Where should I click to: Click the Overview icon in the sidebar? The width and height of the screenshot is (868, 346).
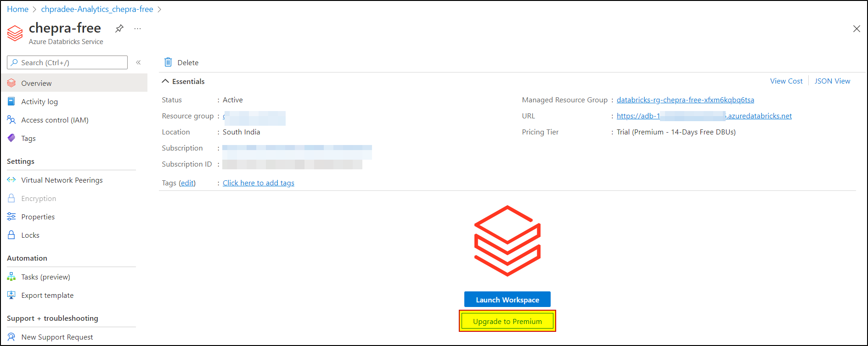11,83
